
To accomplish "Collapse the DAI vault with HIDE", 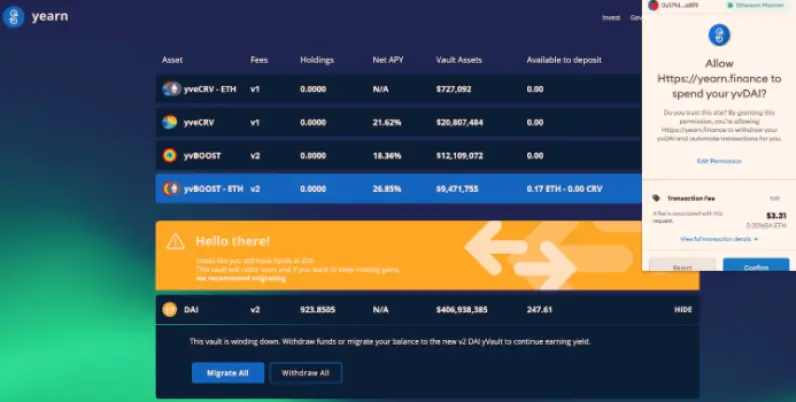I will [683, 310].
